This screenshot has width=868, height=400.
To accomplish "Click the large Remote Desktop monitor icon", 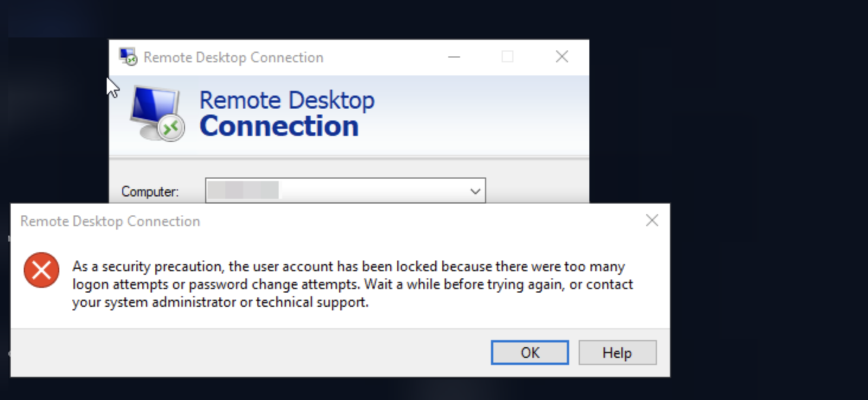I will click(x=156, y=113).
